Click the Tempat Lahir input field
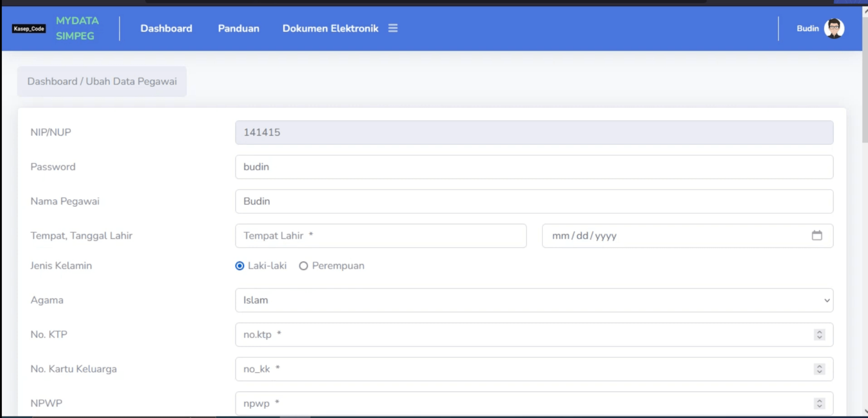 point(381,236)
